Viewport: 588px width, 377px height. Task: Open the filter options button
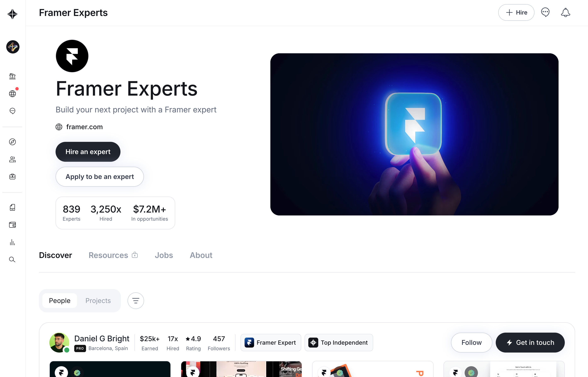pyautogui.click(x=136, y=300)
